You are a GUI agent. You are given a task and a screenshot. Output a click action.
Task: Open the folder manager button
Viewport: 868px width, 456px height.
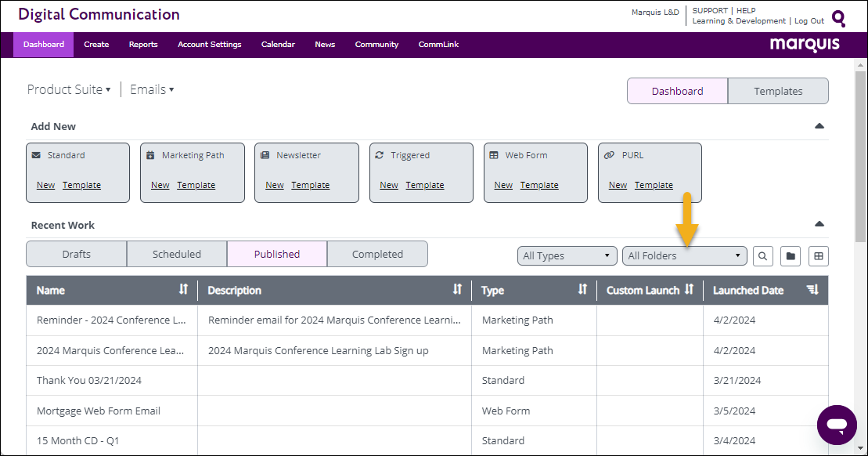[791, 256]
